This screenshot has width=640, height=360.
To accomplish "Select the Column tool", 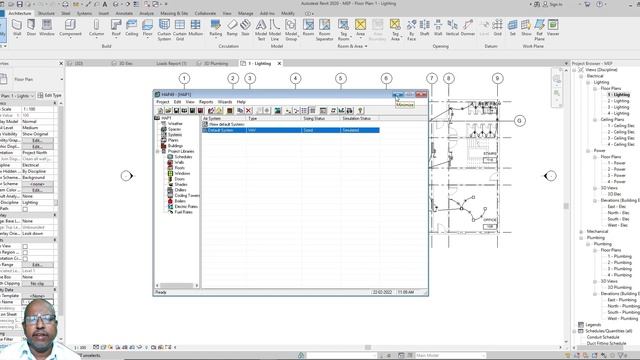I will [x=96, y=28].
